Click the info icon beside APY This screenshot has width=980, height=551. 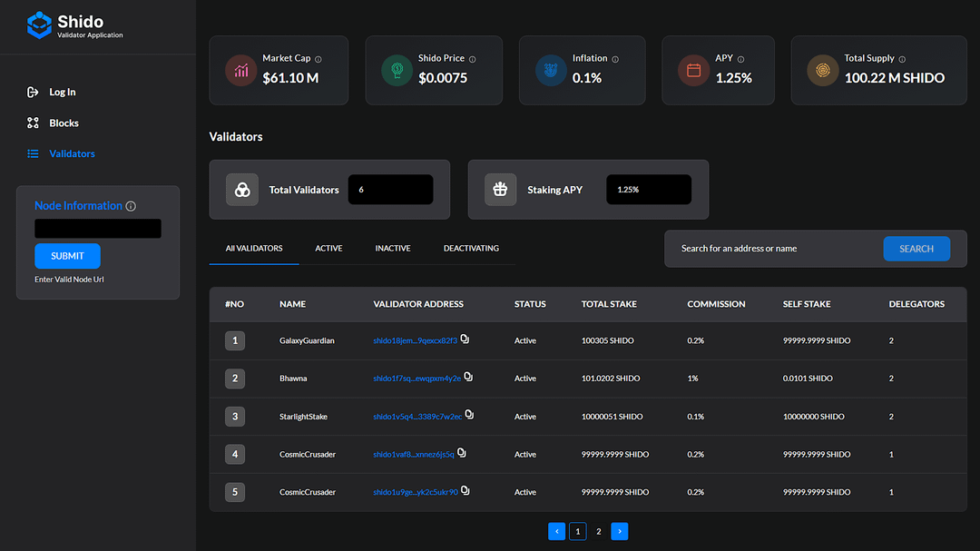tap(740, 59)
